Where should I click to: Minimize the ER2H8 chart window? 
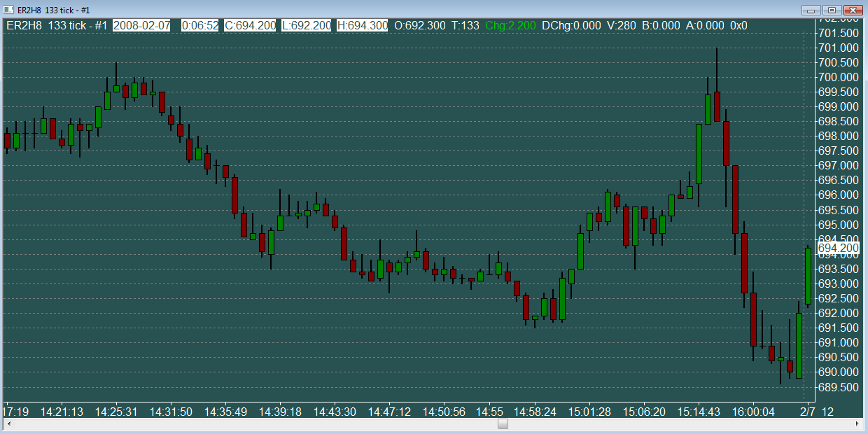coord(812,10)
